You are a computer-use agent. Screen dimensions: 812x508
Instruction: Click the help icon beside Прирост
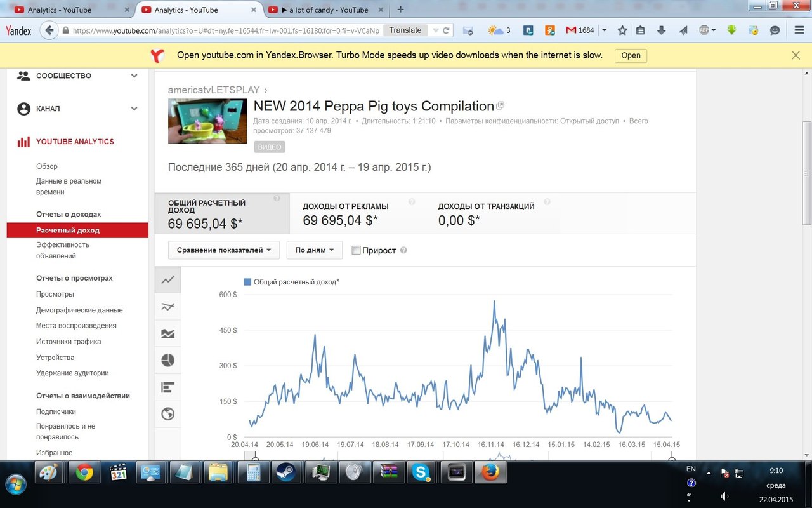(x=403, y=250)
